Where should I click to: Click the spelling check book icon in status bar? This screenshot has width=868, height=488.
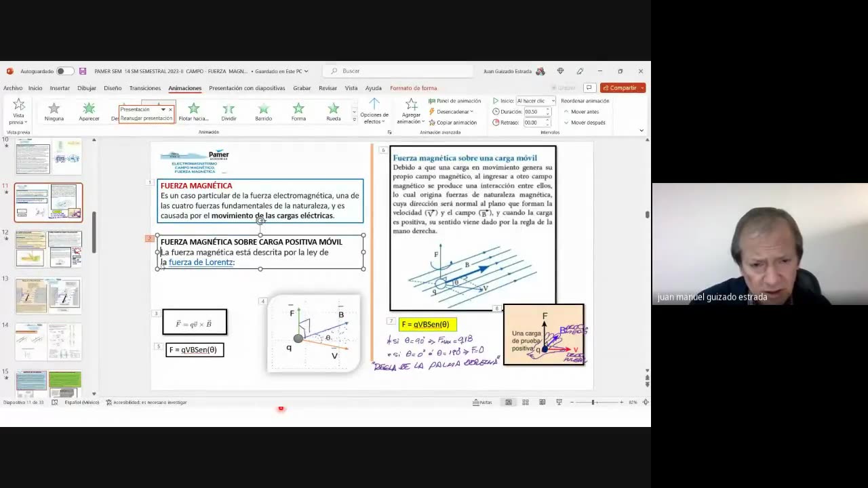point(55,403)
